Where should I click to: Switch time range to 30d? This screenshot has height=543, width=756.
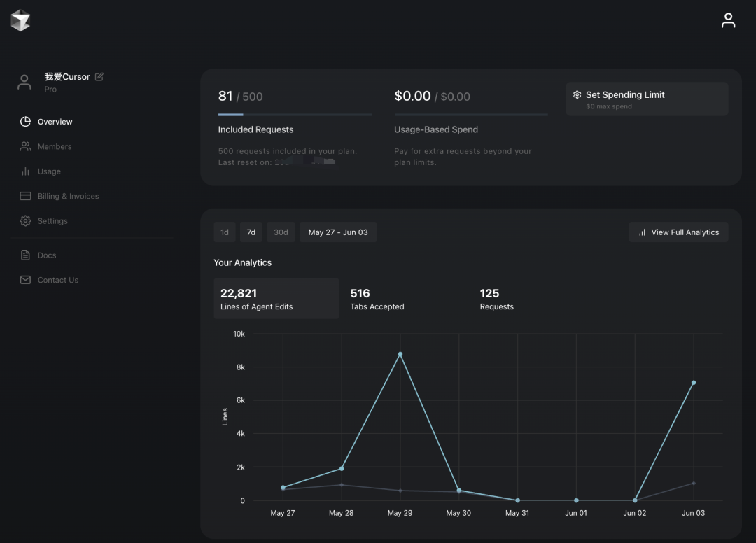[281, 232]
